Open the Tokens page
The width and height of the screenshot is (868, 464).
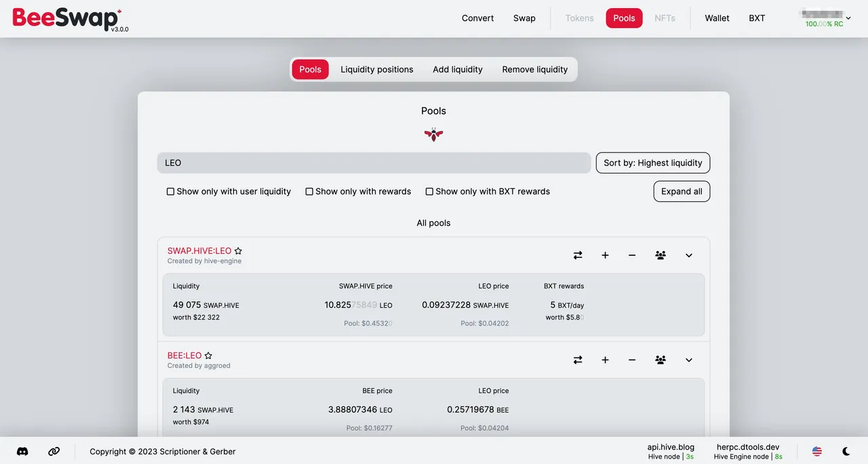click(580, 18)
